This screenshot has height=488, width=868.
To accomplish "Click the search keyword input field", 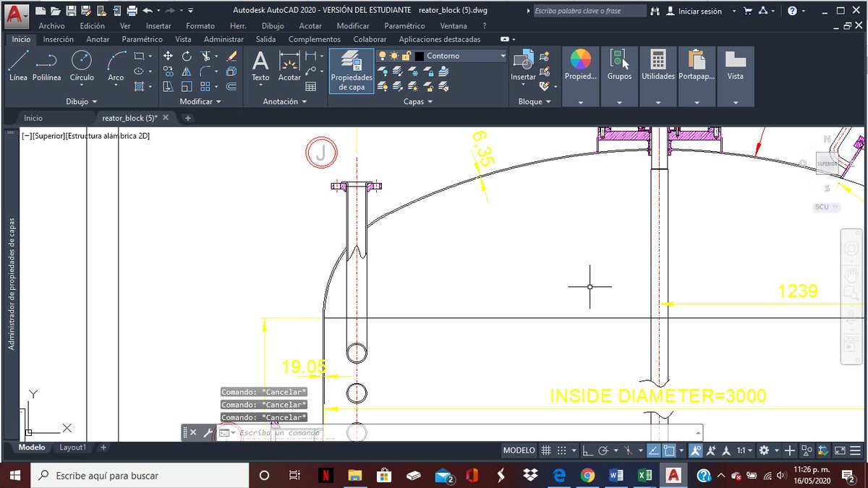I will 590,11.
